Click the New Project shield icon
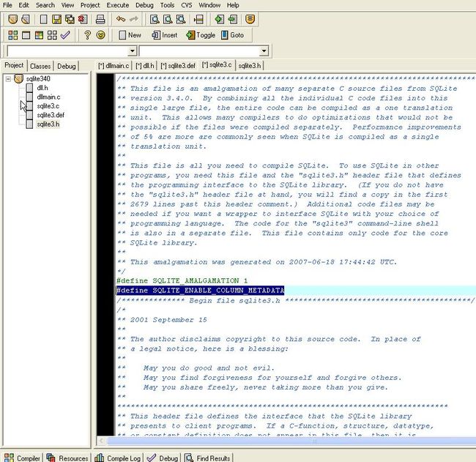The image size is (476, 462). coord(12,20)
